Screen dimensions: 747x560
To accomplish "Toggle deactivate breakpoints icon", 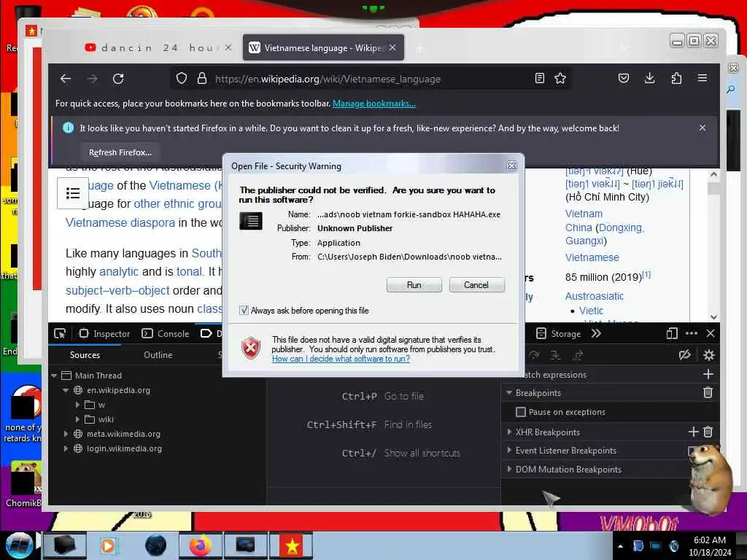I will pyautogui.click(x=684, y=355).
